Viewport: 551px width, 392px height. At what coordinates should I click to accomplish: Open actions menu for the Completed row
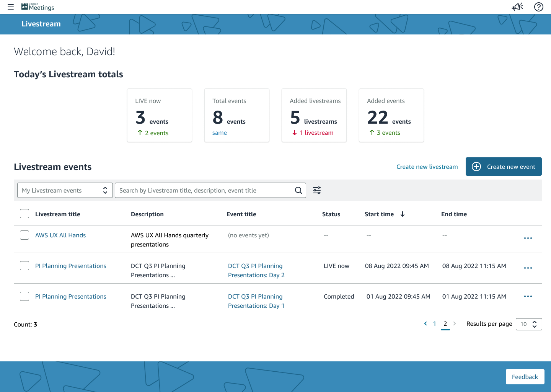[528, 296]
